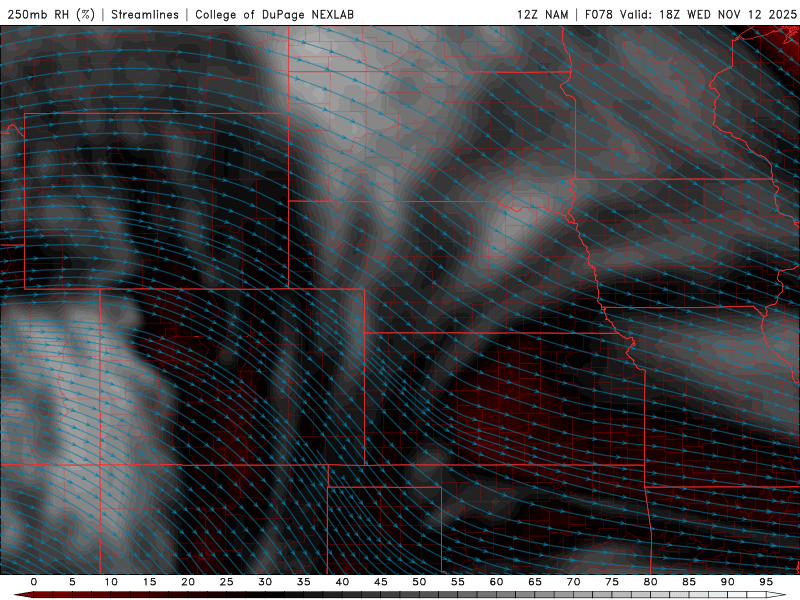Viewport: 800px width, 600px height.
Task: Click "F078 Valid: 18Z WED NOV 12 2025"
Action: (x=690, y=14)
